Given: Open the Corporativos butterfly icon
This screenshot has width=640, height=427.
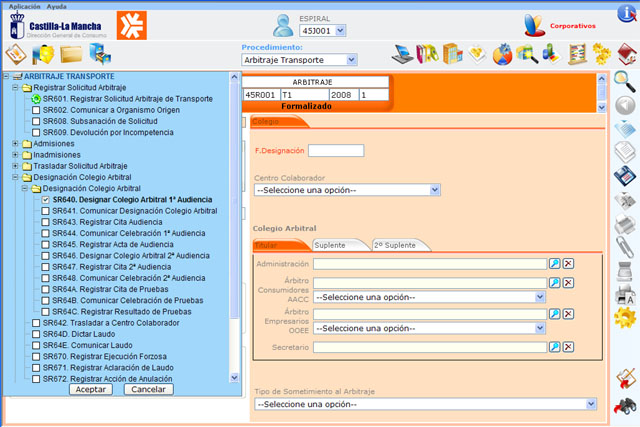Looking at the screenshot, I should click(x=535, y=25).
